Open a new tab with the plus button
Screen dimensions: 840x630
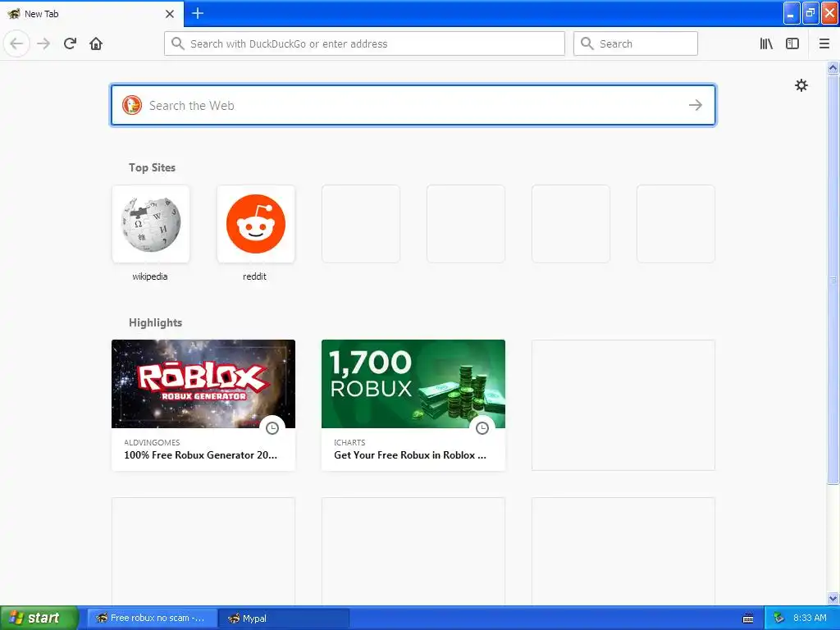[198, 13]
